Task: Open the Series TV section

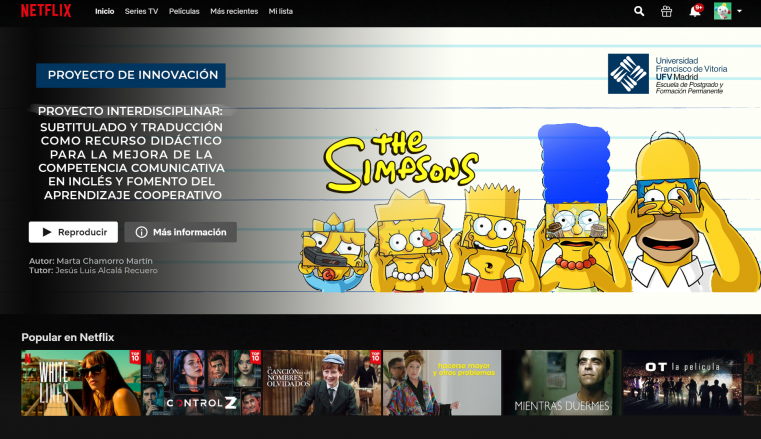Action: click(141, 11)
